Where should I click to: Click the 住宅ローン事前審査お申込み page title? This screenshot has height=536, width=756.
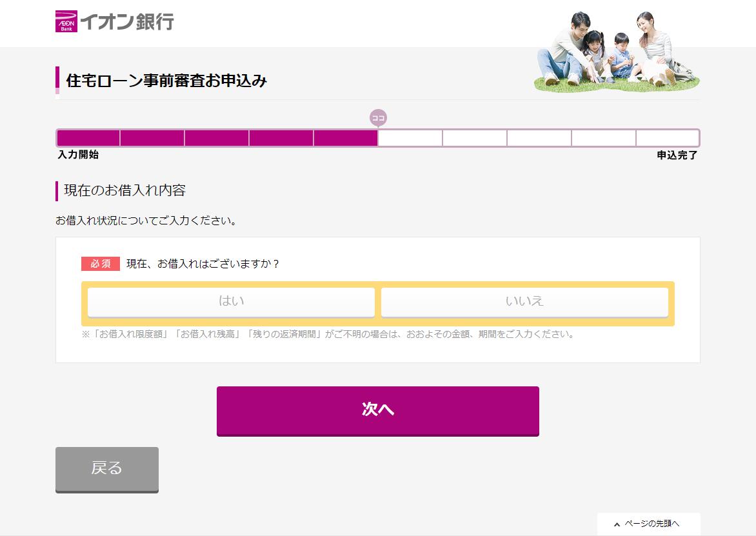pyautogui.click(x=166, y=81)
